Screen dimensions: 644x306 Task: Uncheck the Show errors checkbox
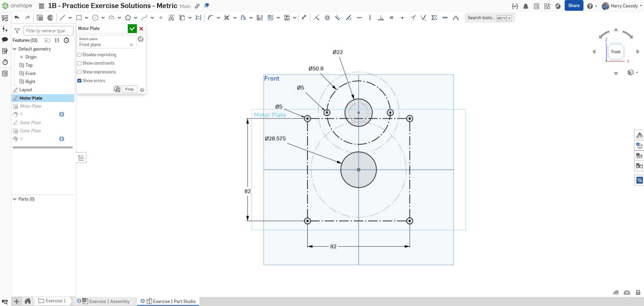[x=80, y=81]
